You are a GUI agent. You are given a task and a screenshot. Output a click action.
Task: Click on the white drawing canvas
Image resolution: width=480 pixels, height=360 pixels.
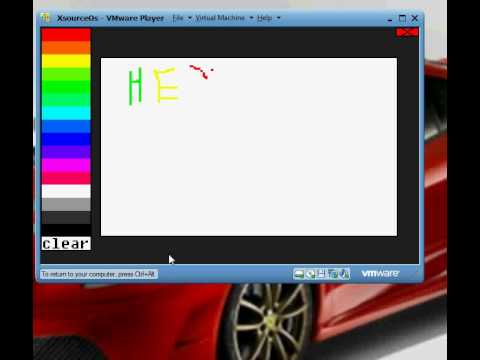pyautogui.click(x=249, y=147)
